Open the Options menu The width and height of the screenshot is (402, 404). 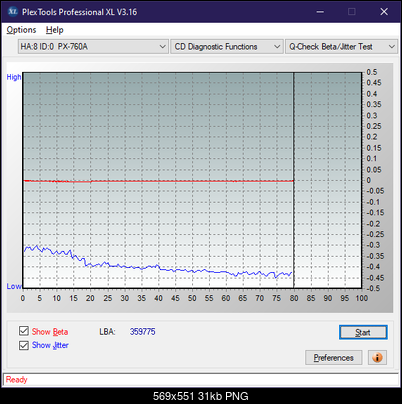pyautogui.click(x=21, y=30)
